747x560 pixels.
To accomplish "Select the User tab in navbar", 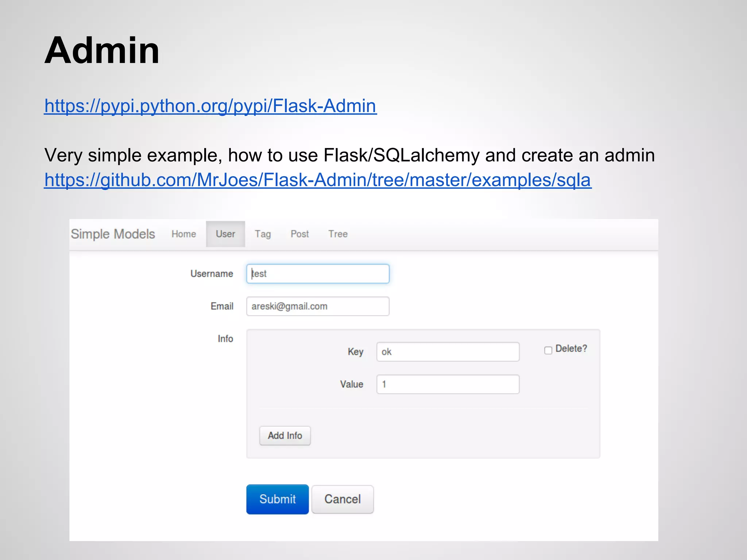I will [x=225, y=234].
